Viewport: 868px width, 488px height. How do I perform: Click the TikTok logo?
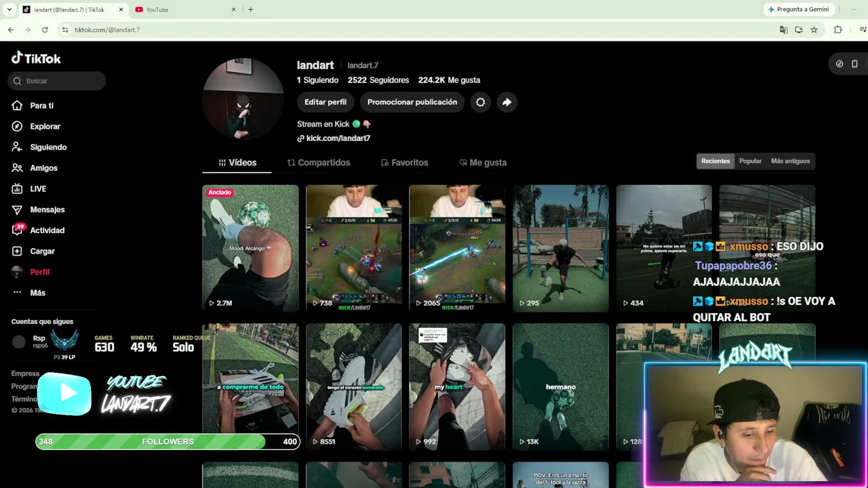pos(36,58)
